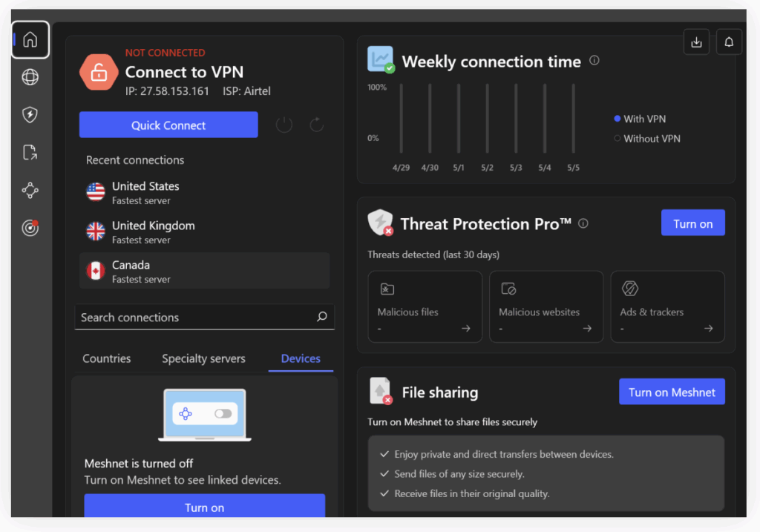
Task: Select the 5/5 bar in chart
Action: click(574, 118)
